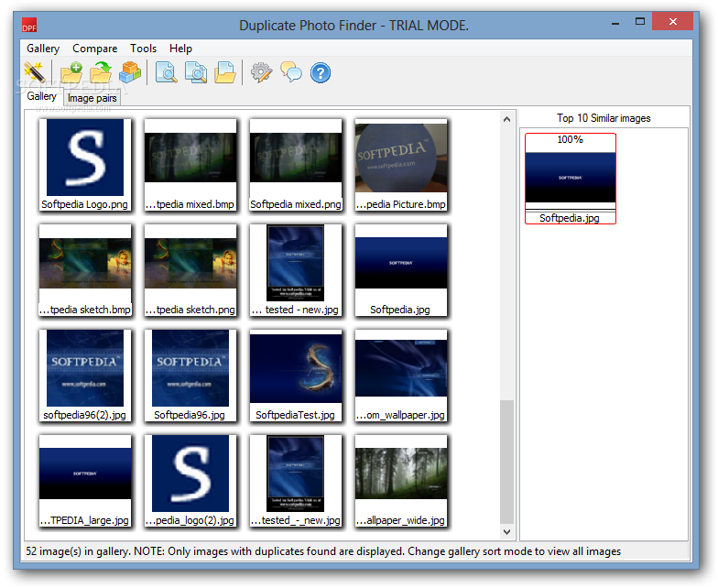Image resolution: width=718 pixels, height=588 pixels.
Task: Switch to the Gallery tab
Action: tap(42, 96)
